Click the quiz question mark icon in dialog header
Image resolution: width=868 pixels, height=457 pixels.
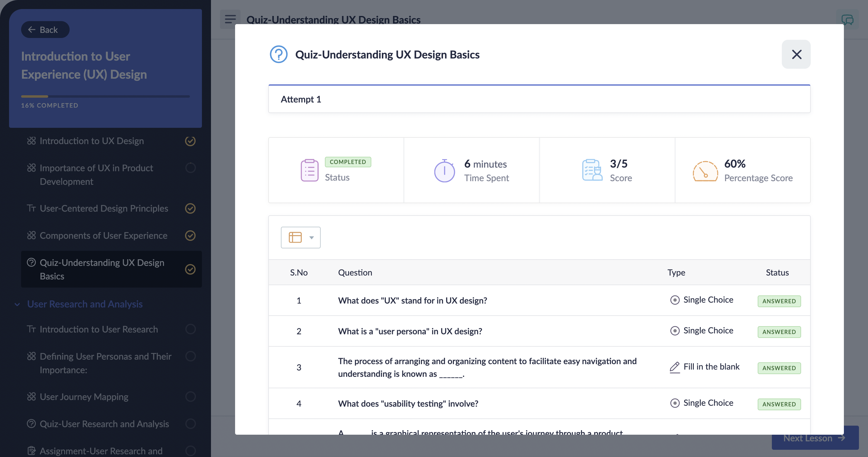point(279,54)
